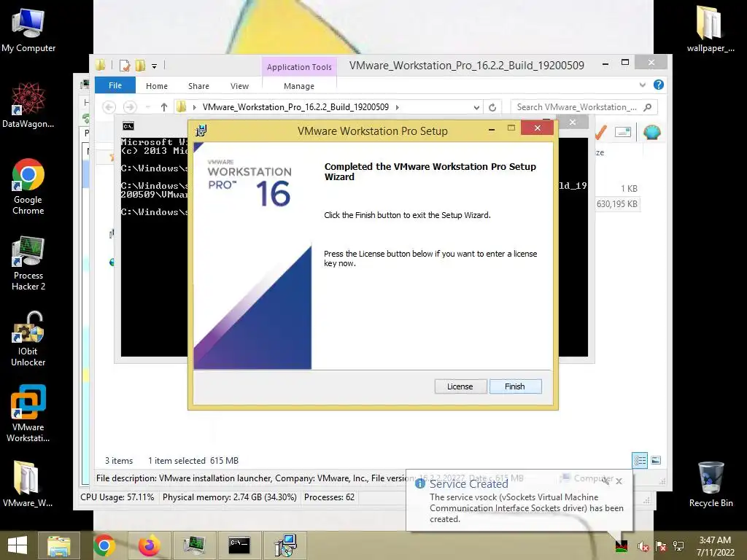Image resolution: width=747 pixels, height=560 pixels.
Task: Click the Processes: 62 status in Process Hacker
Action: 329,497
